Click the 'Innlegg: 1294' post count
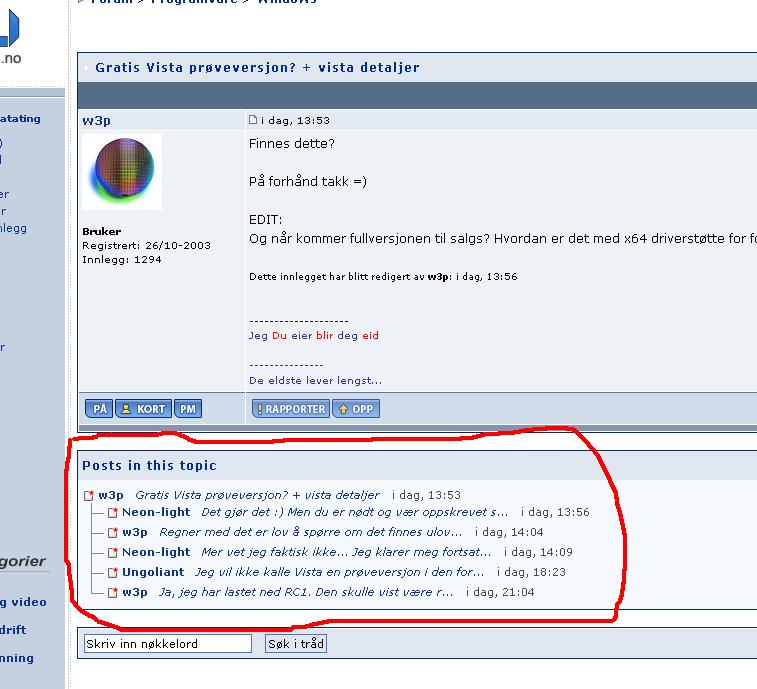757x689 pixels. pyautogui.click(x=122, y=259)
